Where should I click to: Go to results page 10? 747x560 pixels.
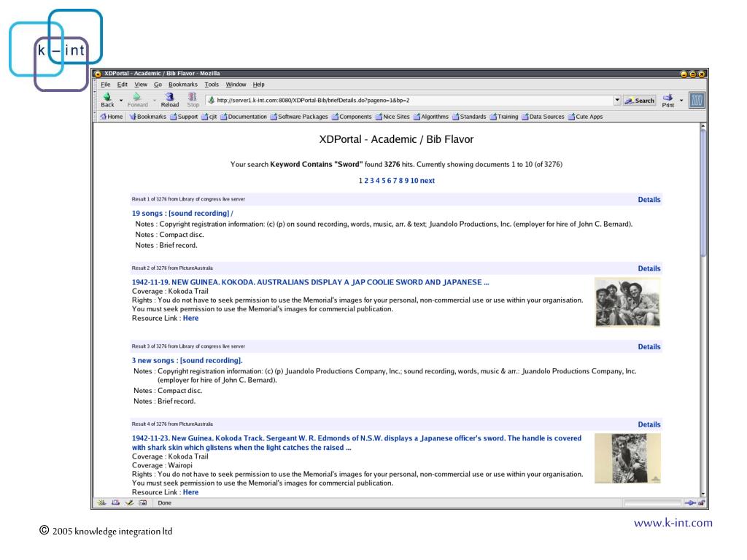(x=414, y=181)
